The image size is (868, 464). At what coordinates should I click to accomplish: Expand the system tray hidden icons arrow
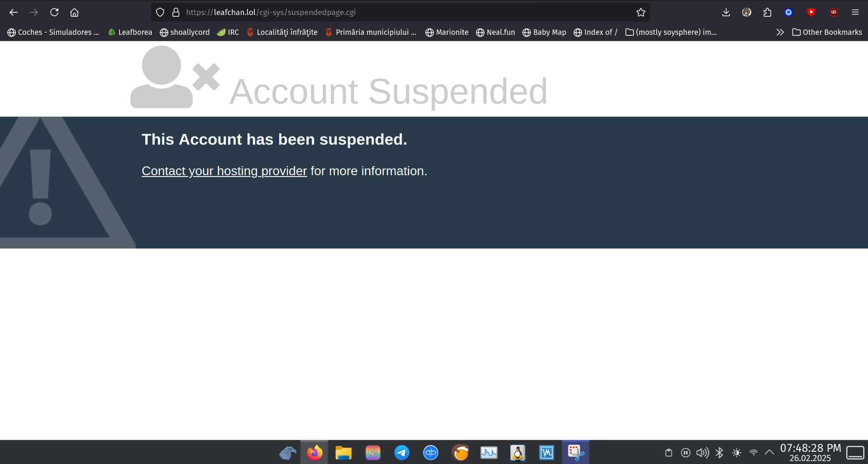coord(769,452)
